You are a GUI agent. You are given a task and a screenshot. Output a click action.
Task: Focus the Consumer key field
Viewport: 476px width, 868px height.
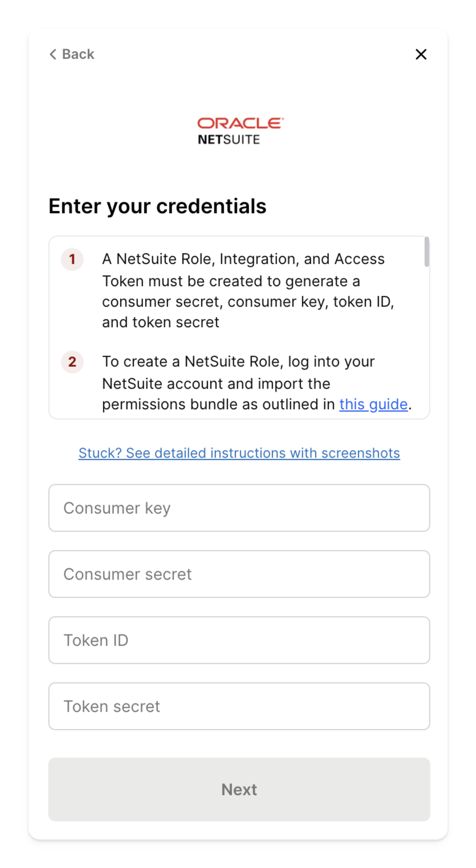pyautogui.click(x=239, y=508)
